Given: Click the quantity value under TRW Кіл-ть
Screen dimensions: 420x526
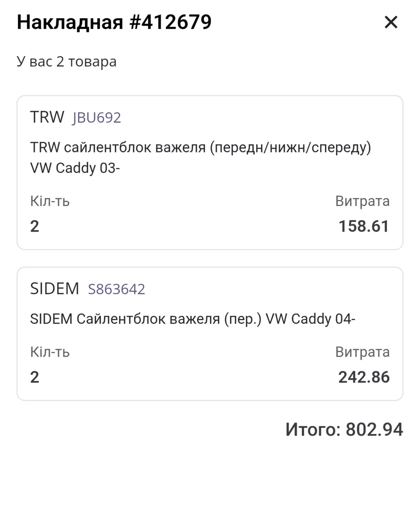Looking at the screenshot, I should 35,226.
